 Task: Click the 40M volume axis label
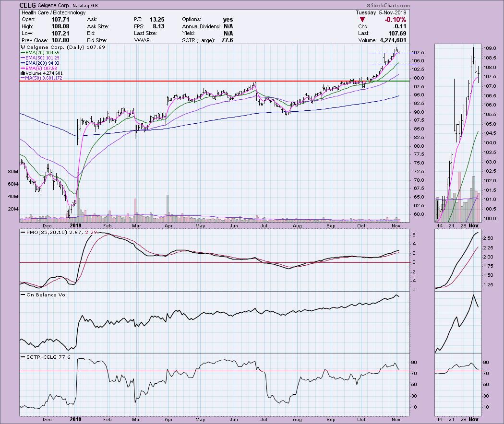click(13, 197)
